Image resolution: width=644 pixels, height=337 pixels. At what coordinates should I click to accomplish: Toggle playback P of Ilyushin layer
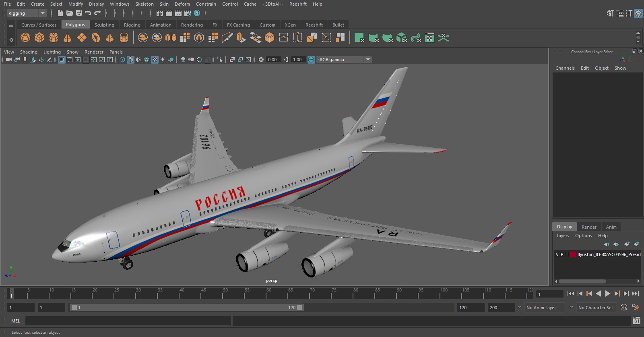pos(562,254)
